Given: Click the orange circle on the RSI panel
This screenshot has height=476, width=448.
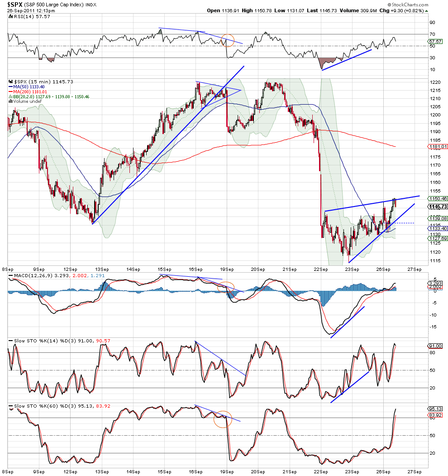Looking at the screenshot, I should click(229, 39).
